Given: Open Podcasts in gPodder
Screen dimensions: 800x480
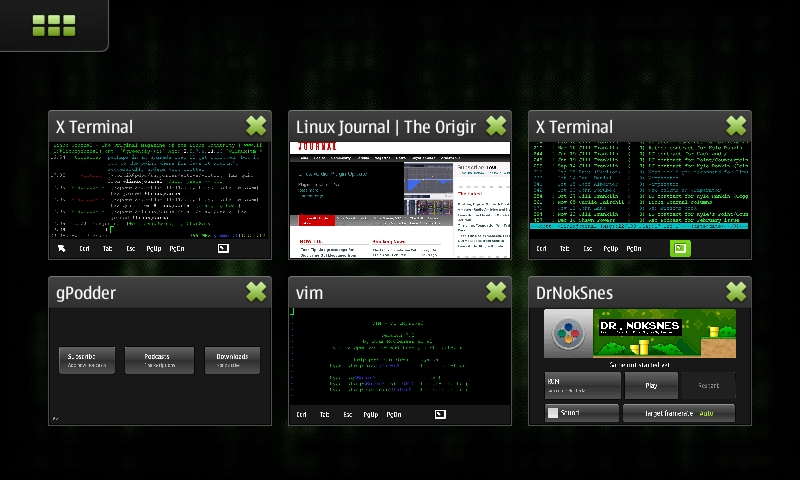Looking at the screenshot, I should tap(159, 360).
